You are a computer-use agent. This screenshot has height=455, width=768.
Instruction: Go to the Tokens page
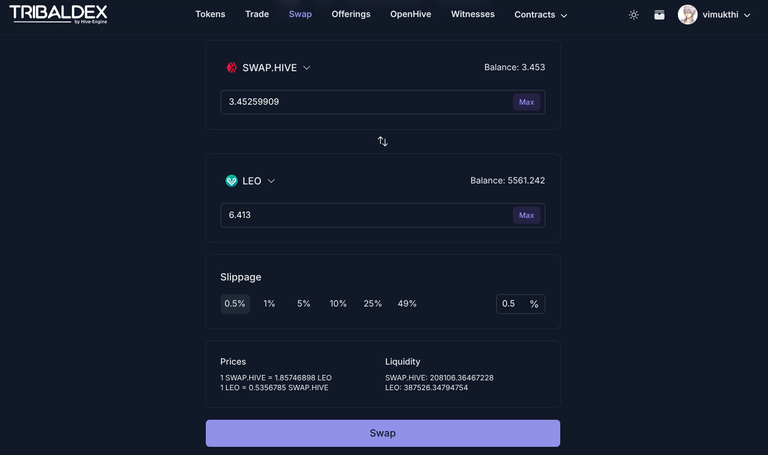point(210,14)
